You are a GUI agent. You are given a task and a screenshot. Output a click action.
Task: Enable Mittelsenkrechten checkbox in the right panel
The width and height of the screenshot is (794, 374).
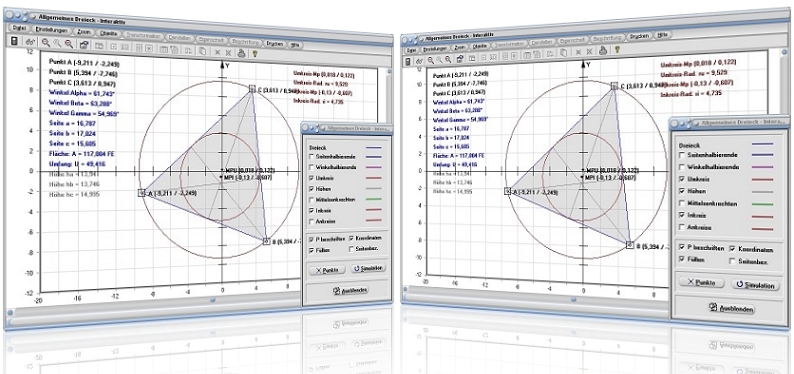click(x=682, y=203)
